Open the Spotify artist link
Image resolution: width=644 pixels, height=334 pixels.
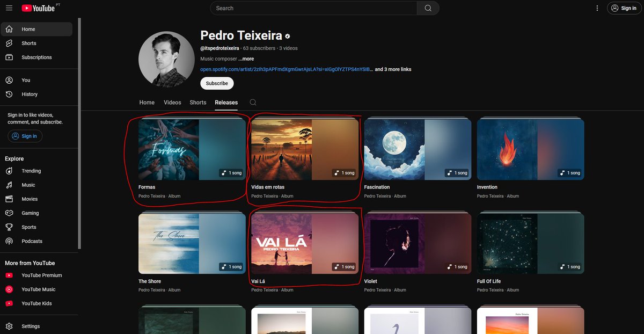(286, 69)
